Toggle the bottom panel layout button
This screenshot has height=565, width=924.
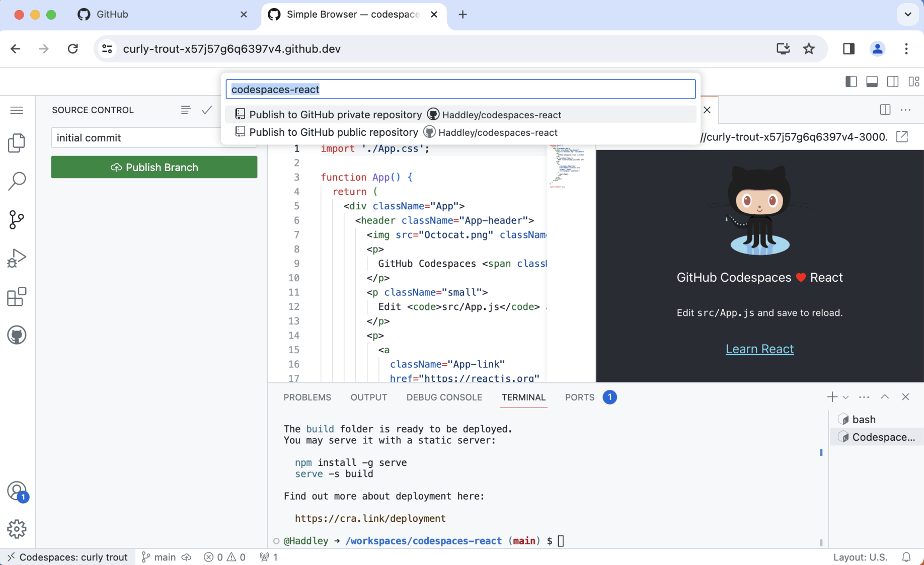pyautogui.click(x=872, y=82)
